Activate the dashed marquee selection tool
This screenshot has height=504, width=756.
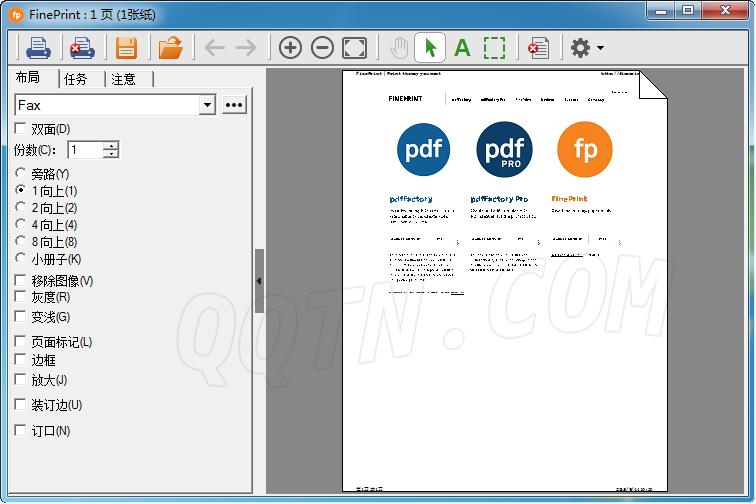(x=494, y=47)
